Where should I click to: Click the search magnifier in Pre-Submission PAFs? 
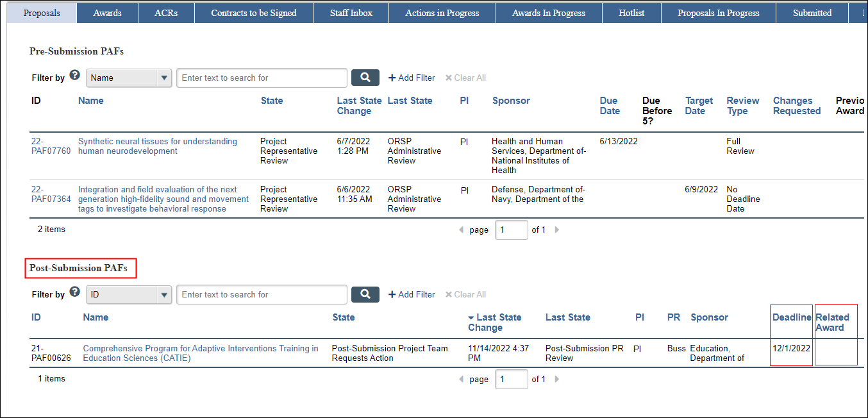point(365,77)
